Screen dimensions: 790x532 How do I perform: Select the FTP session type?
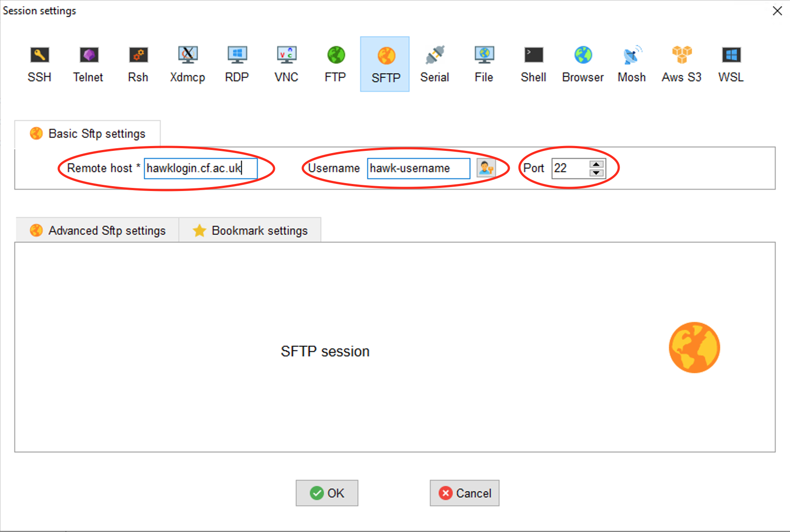coord(335,64)
